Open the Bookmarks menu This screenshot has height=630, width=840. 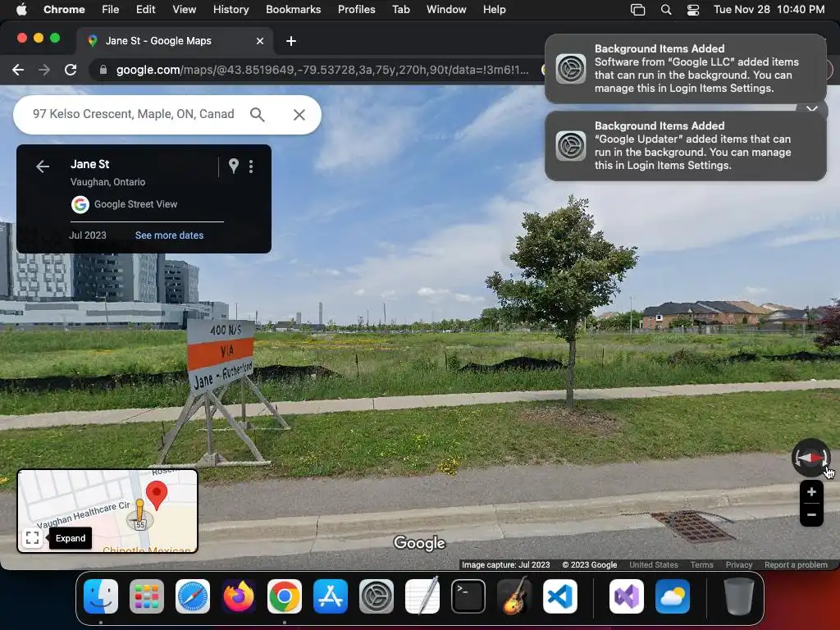coord(293,10)
